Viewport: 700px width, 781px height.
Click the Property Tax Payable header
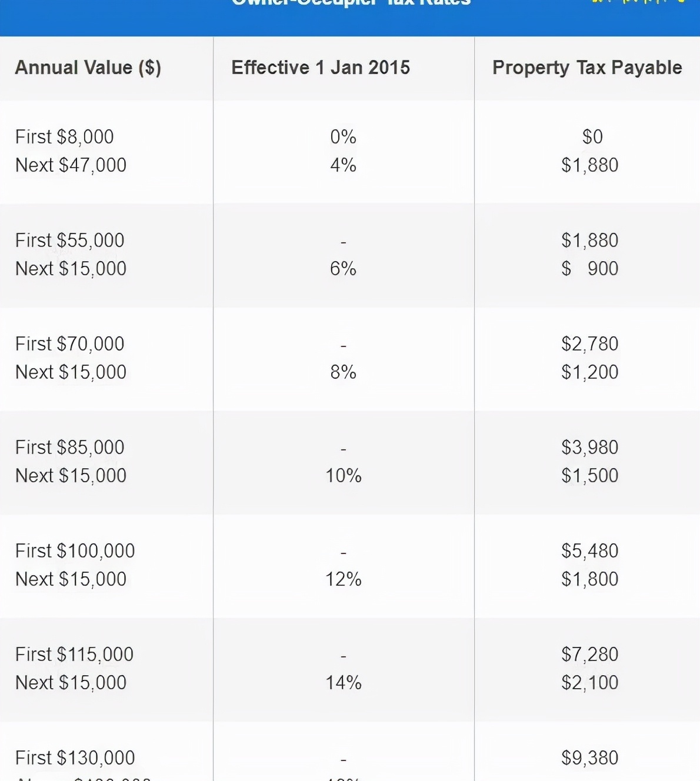coord(587,68)
